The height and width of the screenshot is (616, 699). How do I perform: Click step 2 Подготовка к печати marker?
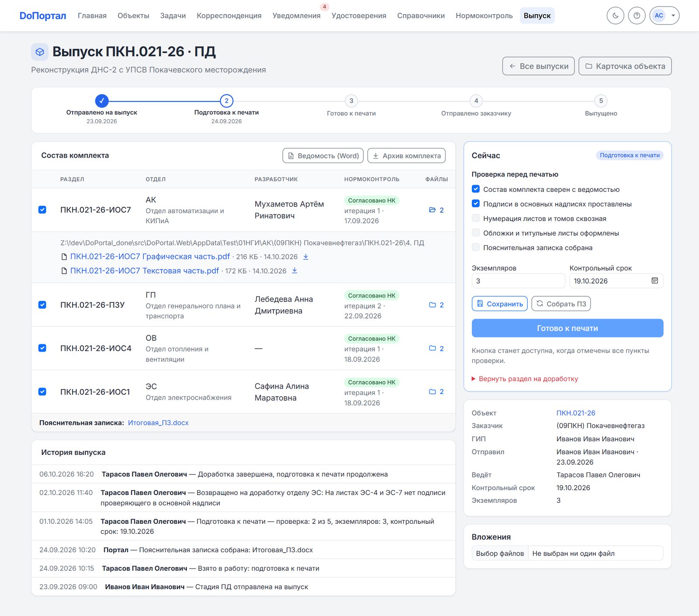226,101
